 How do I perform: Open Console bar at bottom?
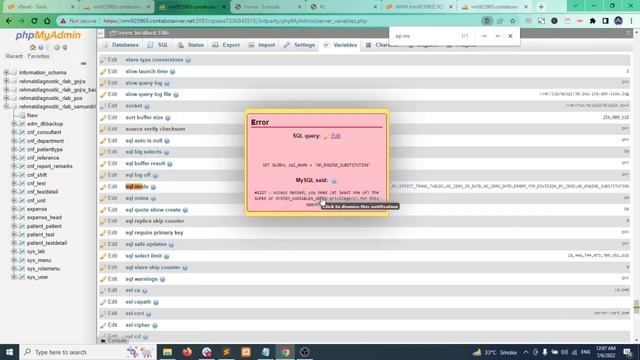tap(114, 340)
